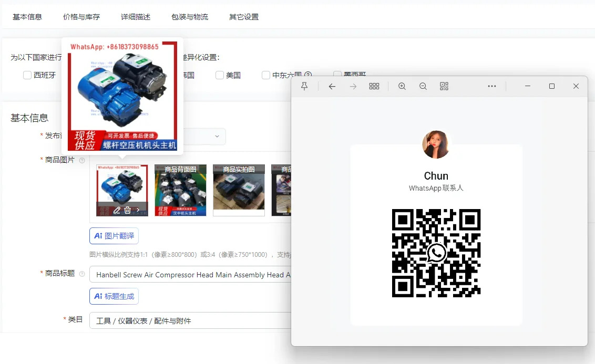The width and height of the screenshot is (595, 364).
Task: Pin the image viewer window on top
Action: click(304, 87)
